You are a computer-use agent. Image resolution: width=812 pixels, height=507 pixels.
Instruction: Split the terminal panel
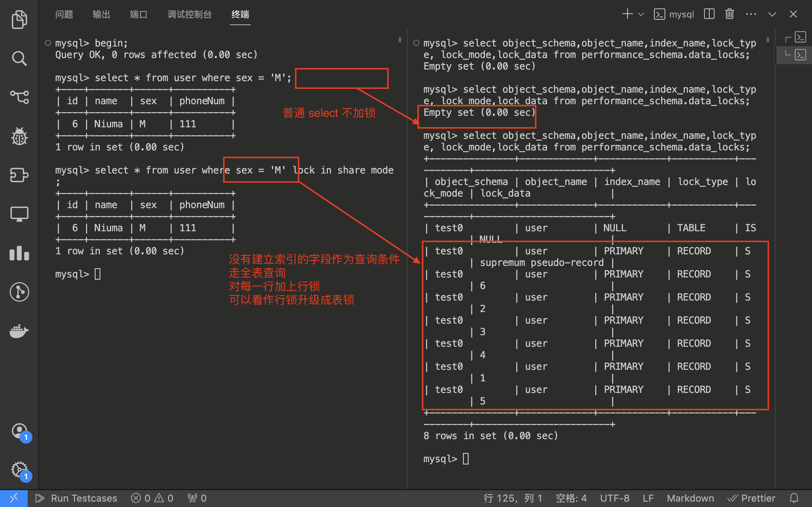(709, 14)
